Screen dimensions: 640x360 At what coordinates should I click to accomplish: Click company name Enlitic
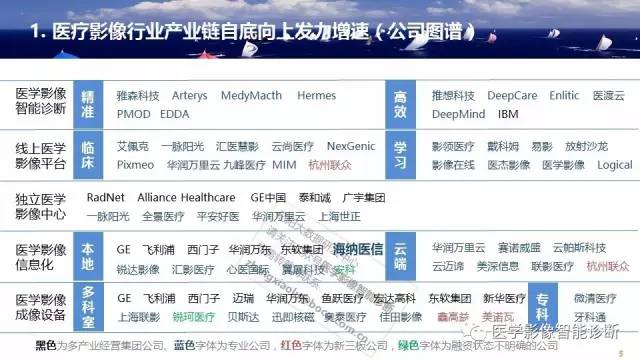(x=564, y=96)
